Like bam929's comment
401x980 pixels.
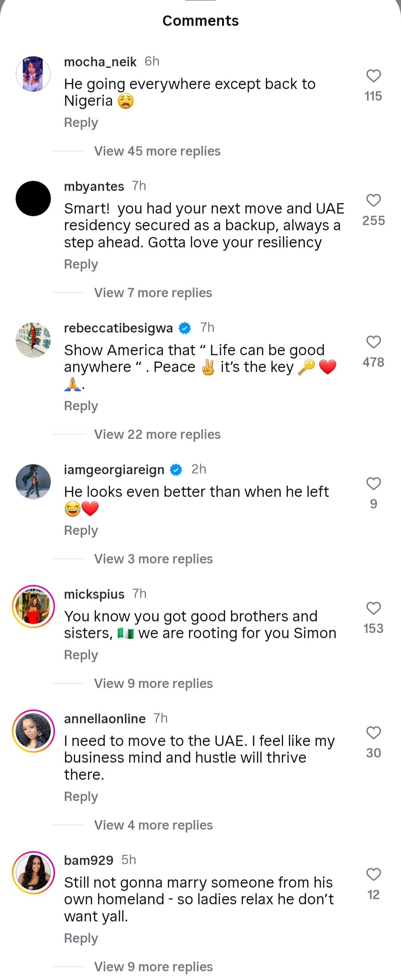373,874
